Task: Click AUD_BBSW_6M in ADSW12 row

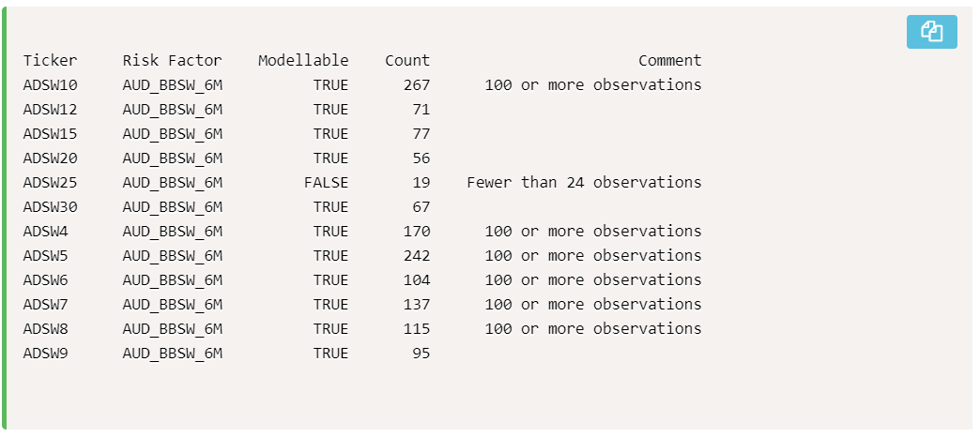Action: coord(173,110)
